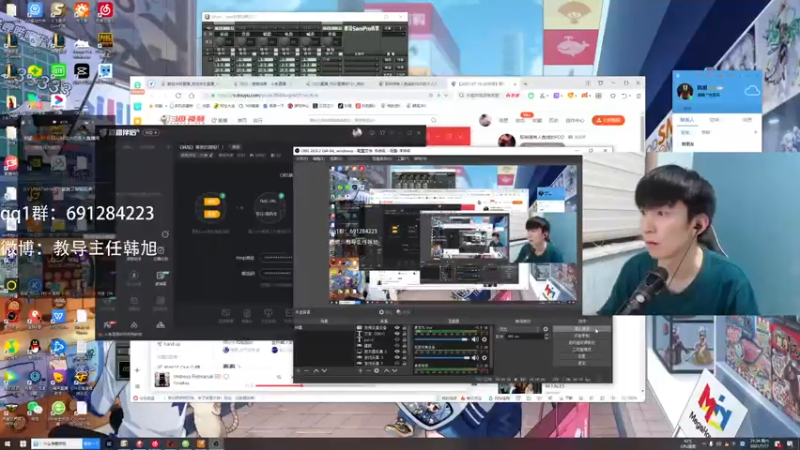Switch to the first browser tab
Viewport: 800px width, 450px height.
click(x=190, y=83)
